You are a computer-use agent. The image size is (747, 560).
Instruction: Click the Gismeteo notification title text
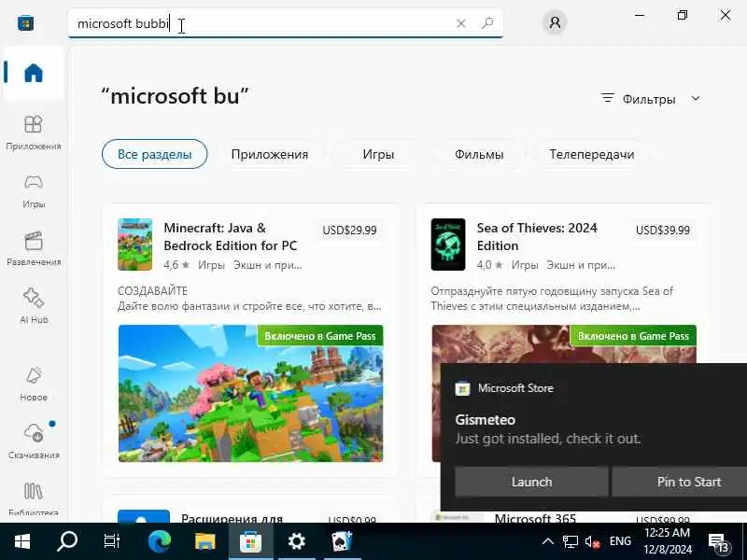(x=485, y=419)
